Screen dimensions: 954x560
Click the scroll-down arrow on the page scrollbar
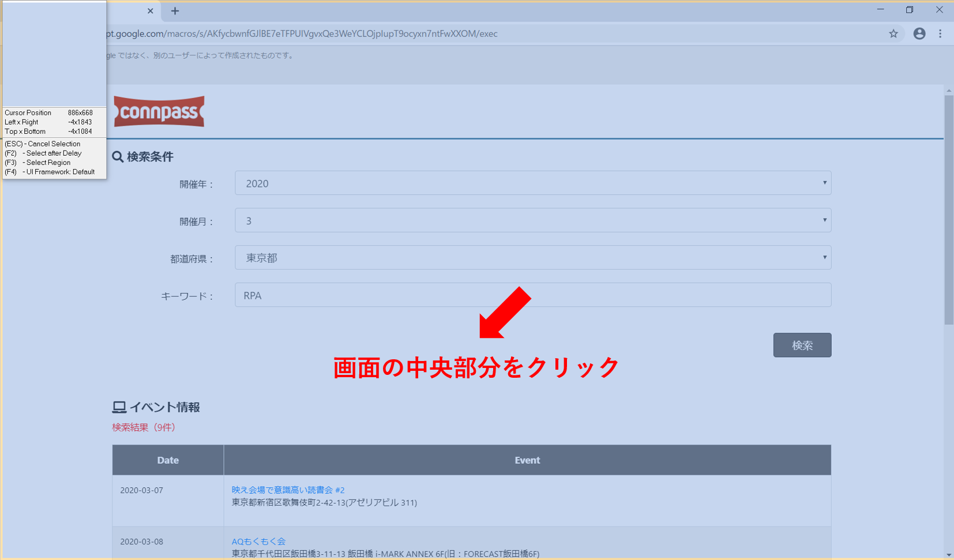tap(948, 554)
